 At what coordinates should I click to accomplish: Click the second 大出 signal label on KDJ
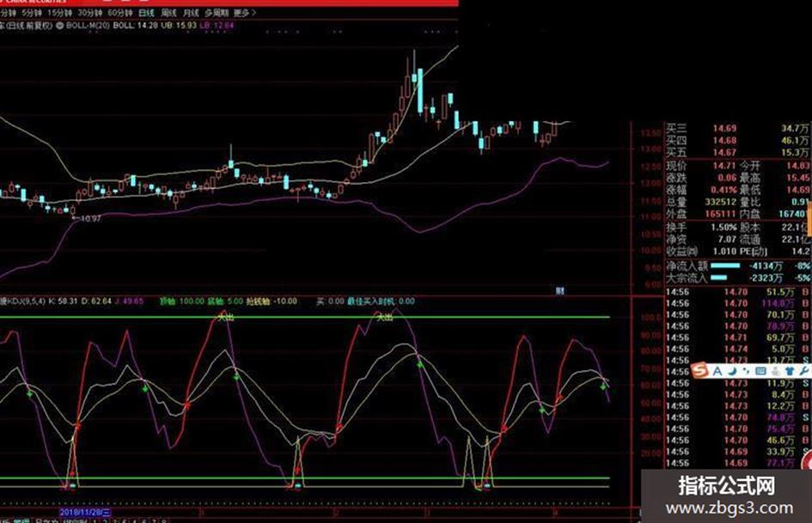pos(384,317)
